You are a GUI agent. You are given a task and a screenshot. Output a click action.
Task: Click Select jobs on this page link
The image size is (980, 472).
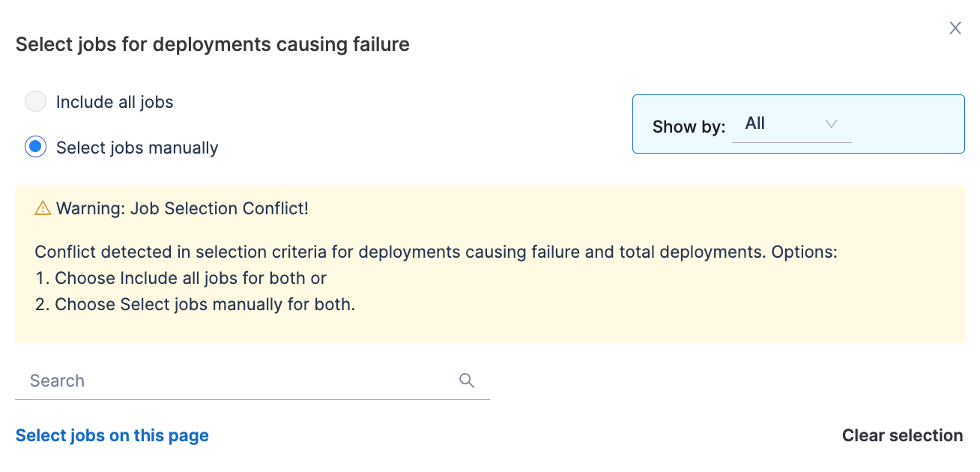[x=112, y=435]
